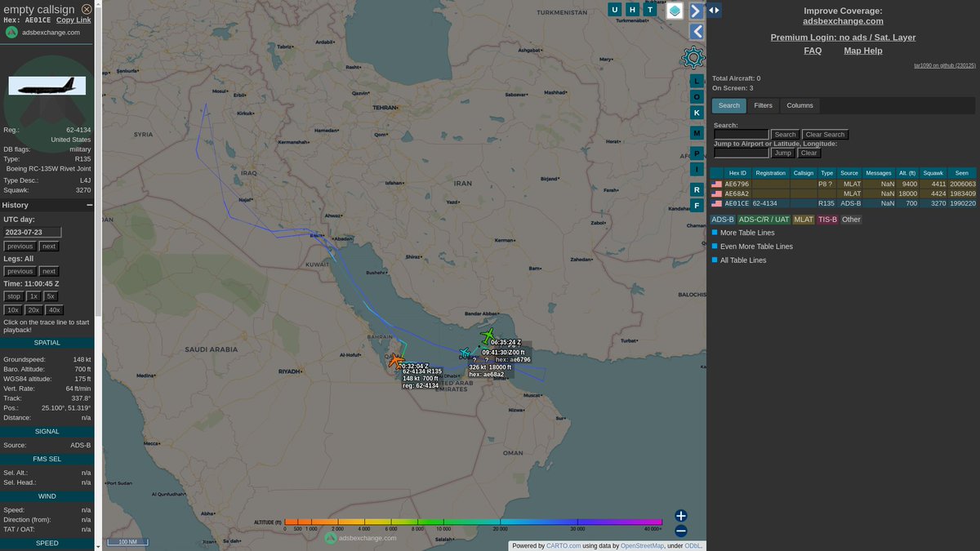Viewport: 980px width, 551px height.
Task: Enable Even More Table Lines checkbox
Action: click(x=715, y=246)
